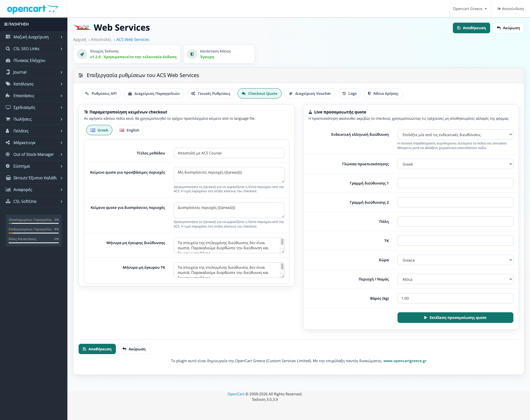Screen dimensions: 530x420
Task: Click the CSL SoftOne sitemap icon
Action: 8,201
